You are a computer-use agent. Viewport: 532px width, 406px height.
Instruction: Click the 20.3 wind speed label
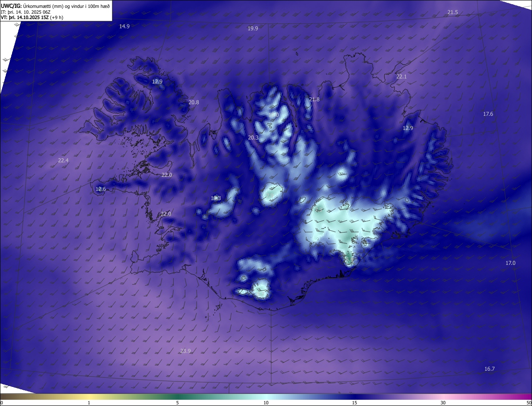(253, 137)
